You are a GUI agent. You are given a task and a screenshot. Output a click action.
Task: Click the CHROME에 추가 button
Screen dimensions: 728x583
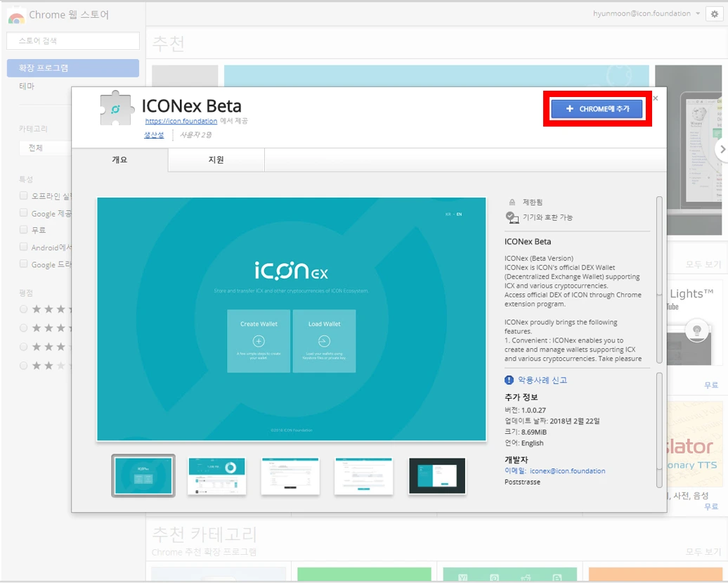pyautogui.click(x=597, y=109)
